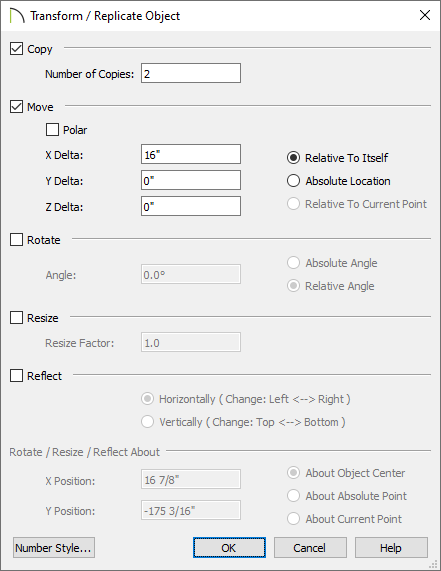
Task: Check the Reflect option
Action: tap(16, 375)
